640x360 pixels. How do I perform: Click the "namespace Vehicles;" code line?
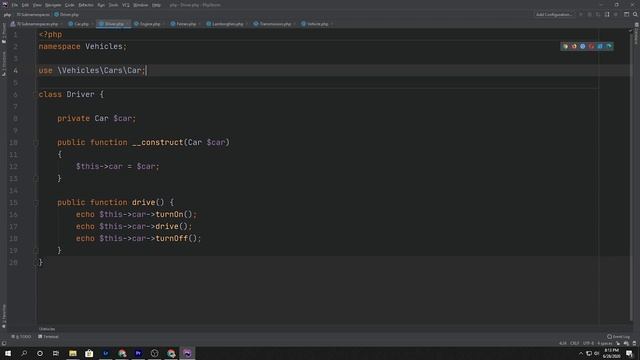click(x=83, y=47)
